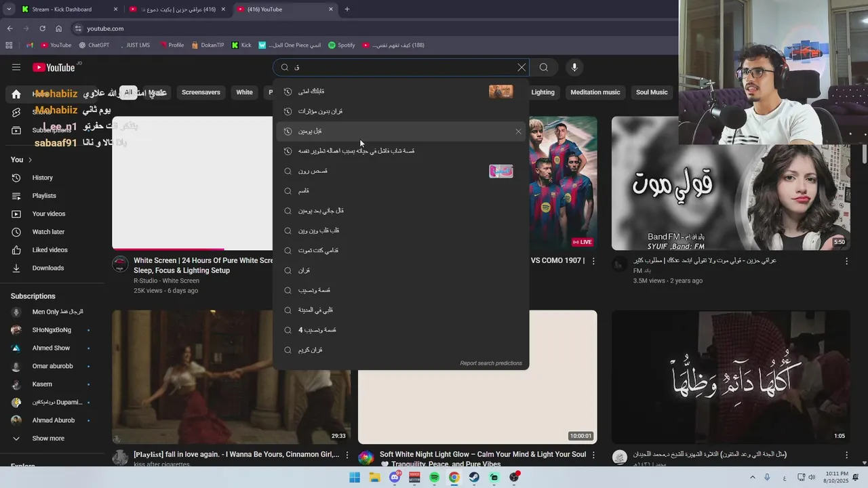
Task: Open File Explorer from the taskbar
Action: coord(374,477)
